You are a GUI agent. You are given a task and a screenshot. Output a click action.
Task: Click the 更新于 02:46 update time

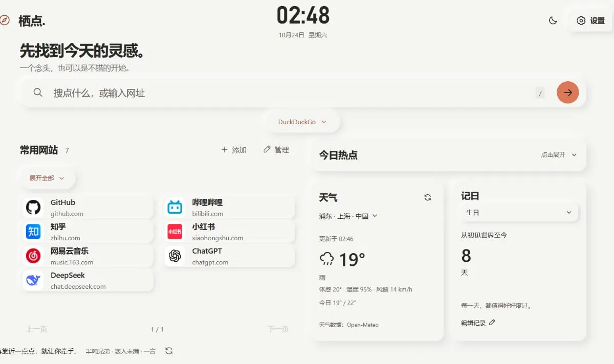pos(336,239)
